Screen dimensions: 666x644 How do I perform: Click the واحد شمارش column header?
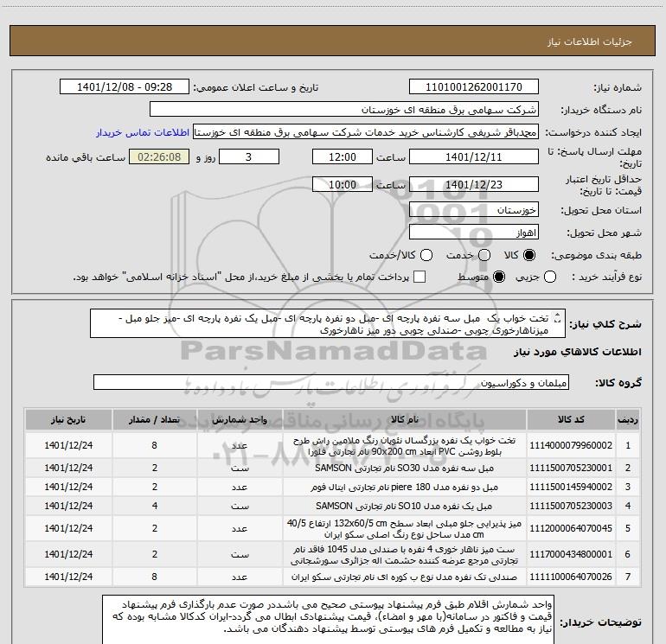240,420
